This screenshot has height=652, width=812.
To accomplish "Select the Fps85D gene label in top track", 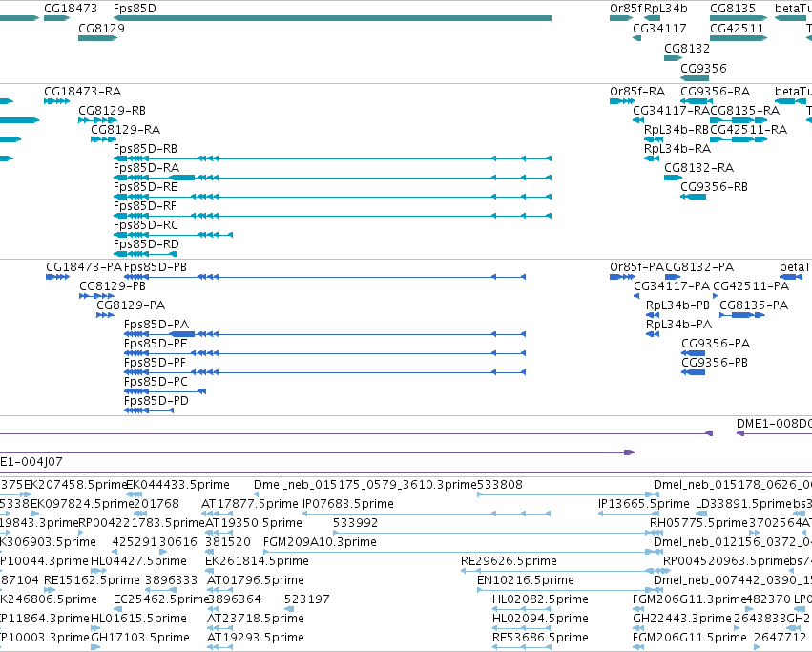I will (135, 9).
